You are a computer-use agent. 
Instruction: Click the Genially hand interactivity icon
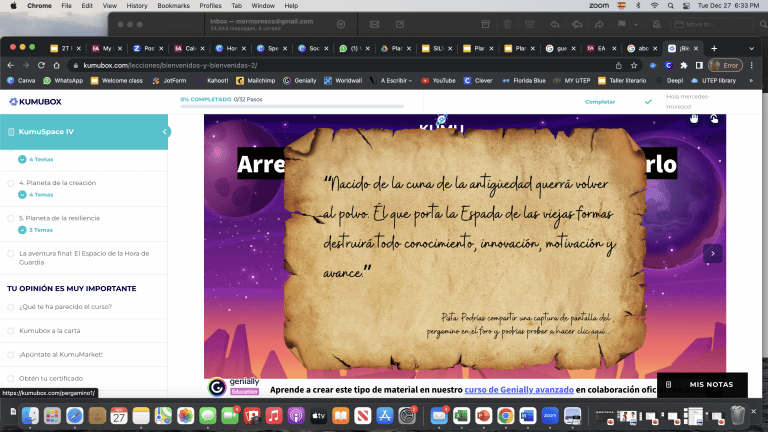point(693,119)
